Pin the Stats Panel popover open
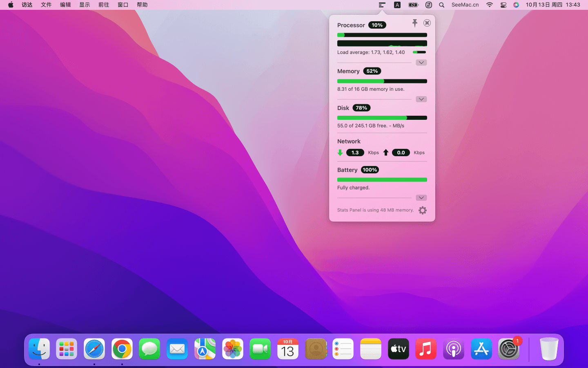 click(x=414, y=23)
